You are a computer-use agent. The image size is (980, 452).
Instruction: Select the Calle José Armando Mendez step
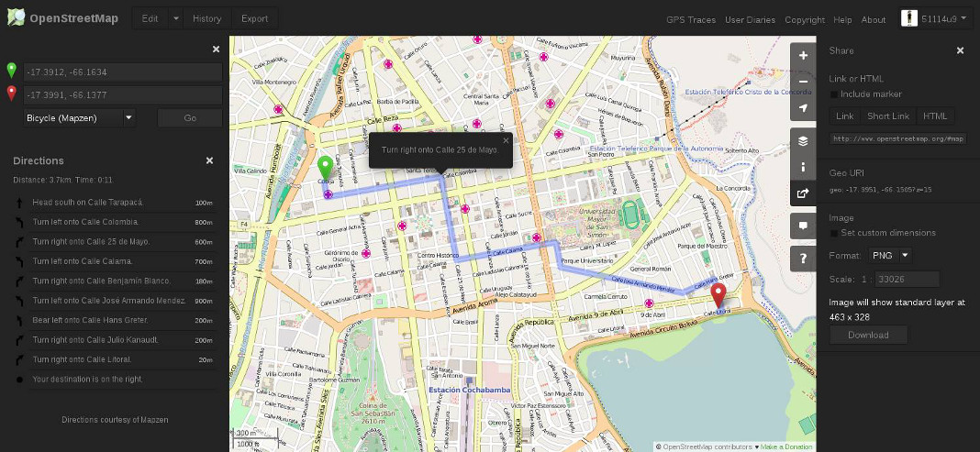115,301
